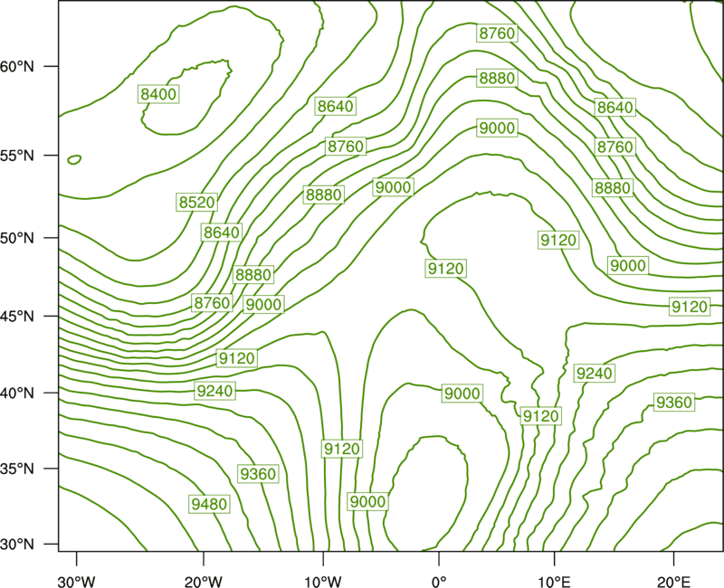Click the 40°N latitude axis label
This screenshot has height=588, width=724.
coord(17,393)
